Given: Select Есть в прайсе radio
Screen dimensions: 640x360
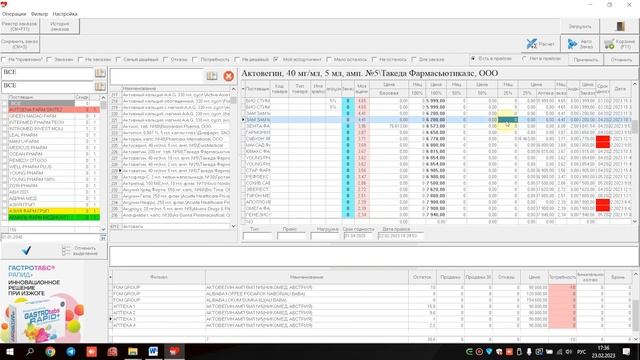Looking at the screenshot, I should pyautogui.click(x=473, y=59).
